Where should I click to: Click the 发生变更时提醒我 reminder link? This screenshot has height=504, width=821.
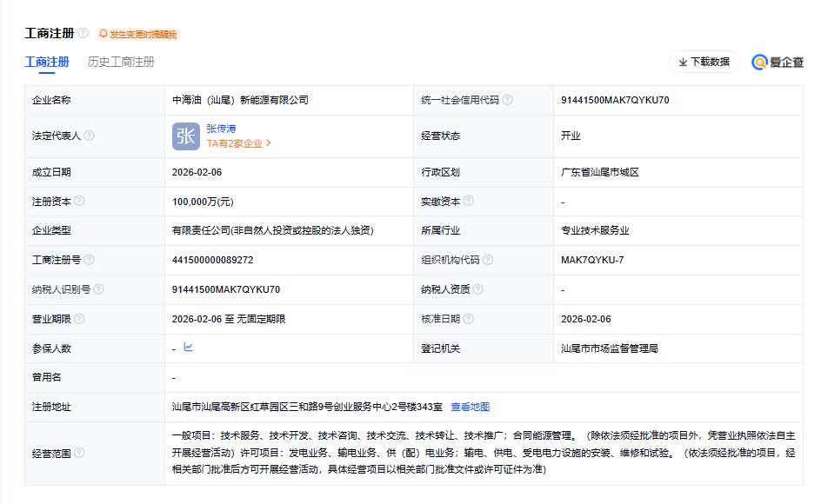pyautogui.click(x=143, y=35)
